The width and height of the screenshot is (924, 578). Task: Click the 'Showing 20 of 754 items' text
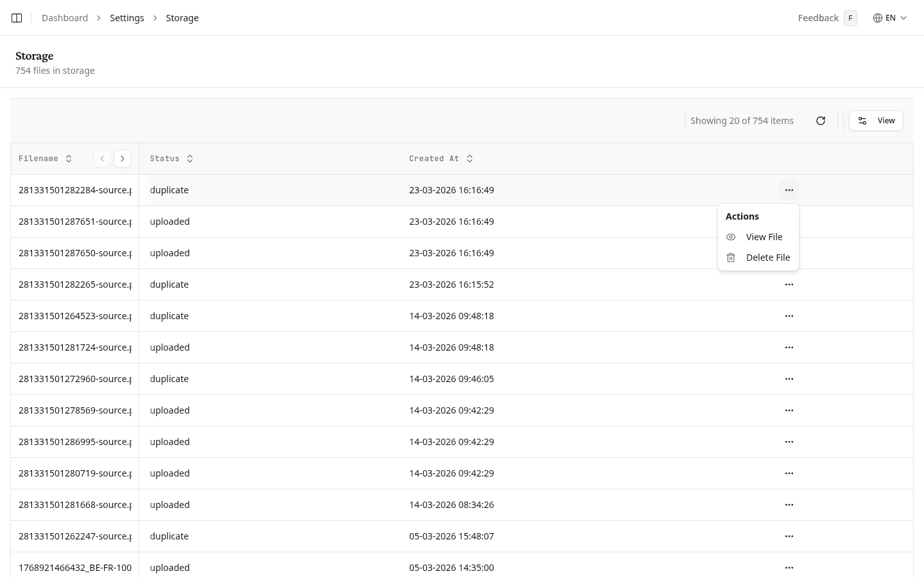(742, 121)
